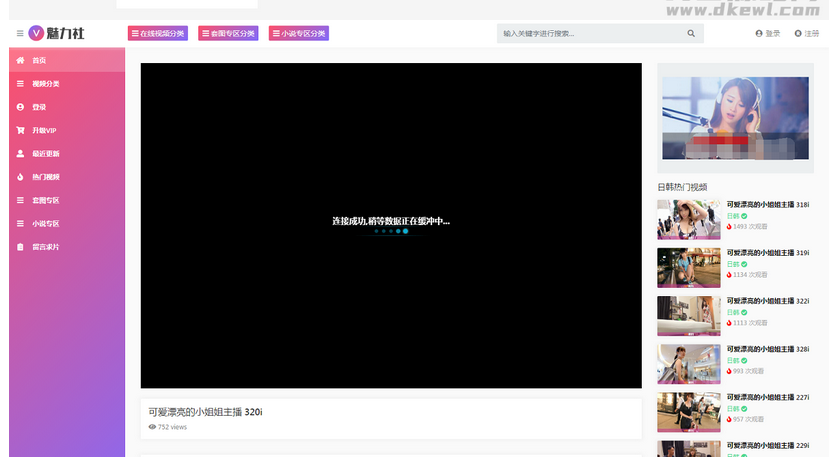The width and height of the screenshot is (831, 457).
Task: Open thumbnail of video 318i
Action: click(689, 219)
